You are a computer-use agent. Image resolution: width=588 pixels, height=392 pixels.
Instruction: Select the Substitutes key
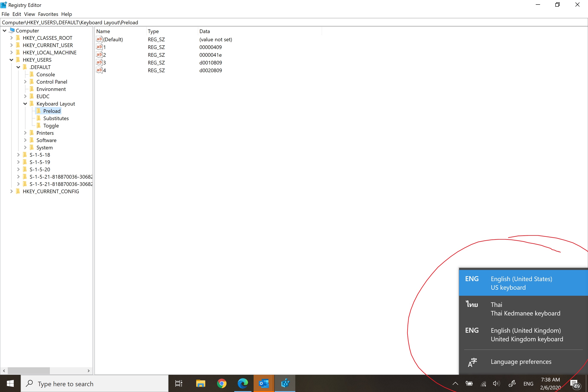(x=56, y=118)
